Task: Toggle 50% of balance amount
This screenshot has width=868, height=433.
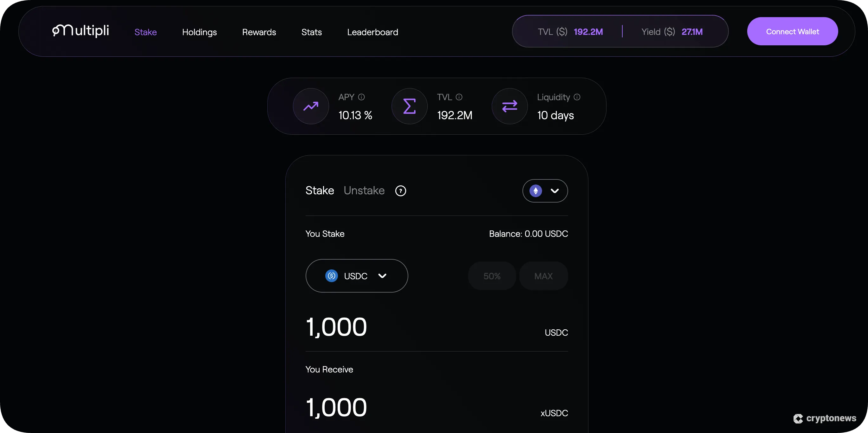Action: 492,276
